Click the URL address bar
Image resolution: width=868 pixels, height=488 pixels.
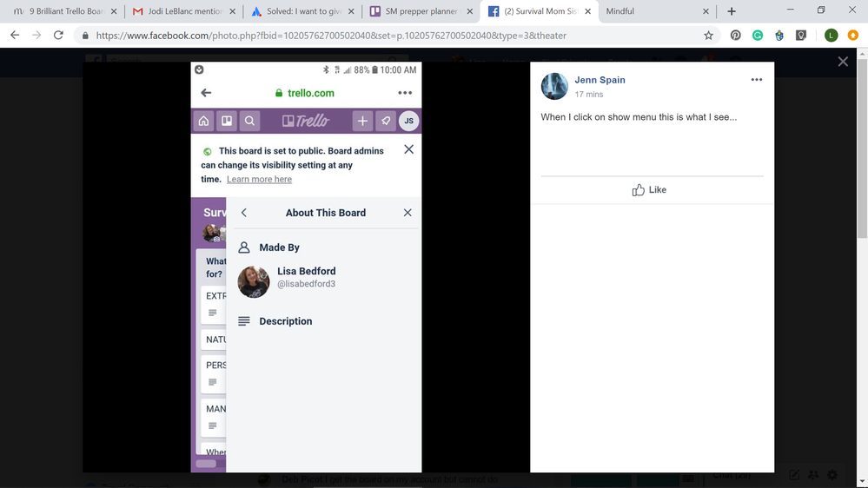point(396,36)
